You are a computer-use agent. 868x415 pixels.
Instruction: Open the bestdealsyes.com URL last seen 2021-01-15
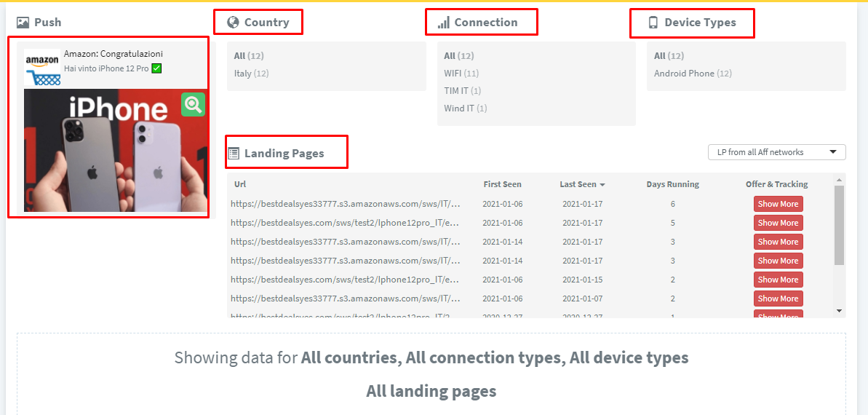coord(346,280)
